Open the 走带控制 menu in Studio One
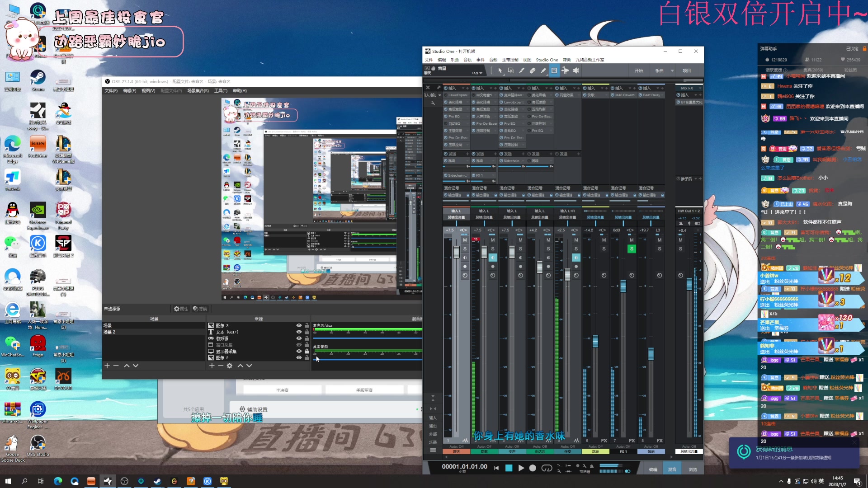Viewport: 868px width, 488px height. 510,60
